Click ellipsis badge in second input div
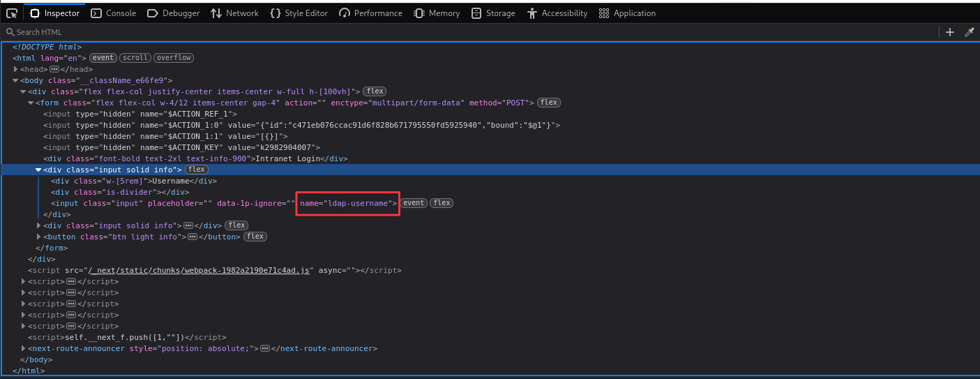The height and width of the screenshot is (379, 980). click(x=188, y=225)
